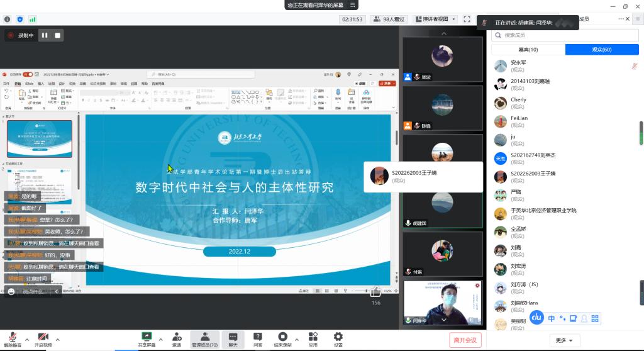Open the chat panel

(233, 340)
